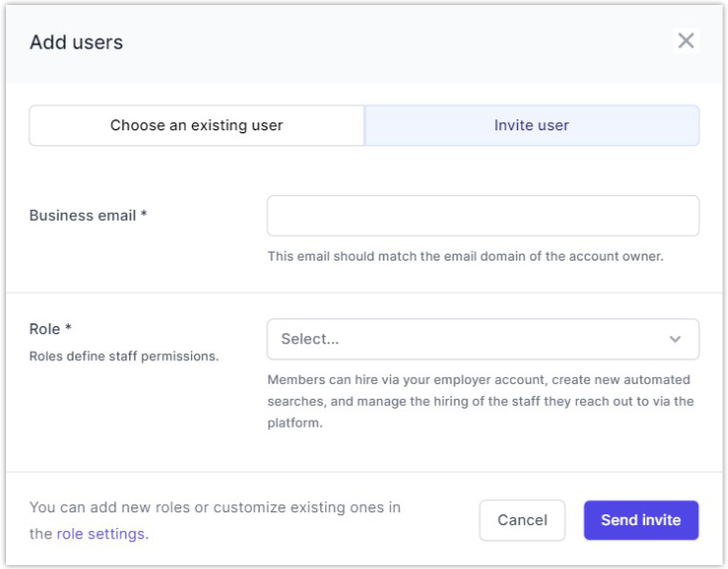Open the Role select dropdown
Image resolution: width=728 pixels, height=569 pixels.
467,339
